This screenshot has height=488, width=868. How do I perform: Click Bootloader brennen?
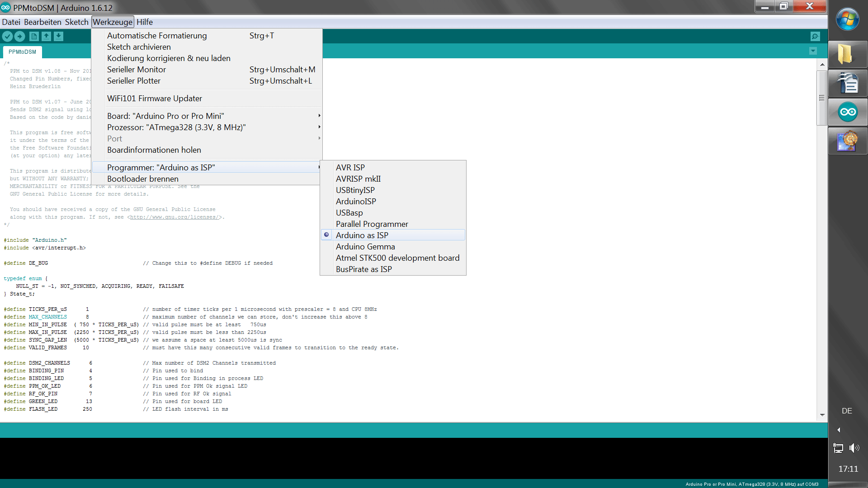pyautogui.click(x=207, y=179)
